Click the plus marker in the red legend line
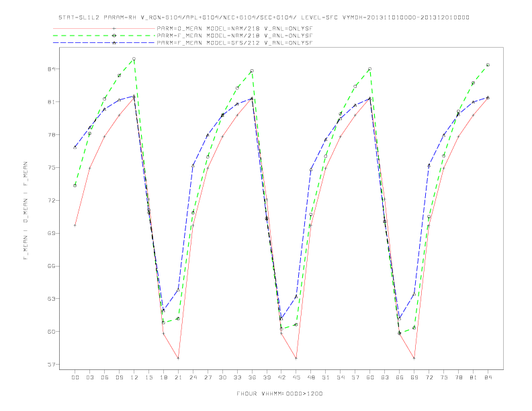 point(114,28)
